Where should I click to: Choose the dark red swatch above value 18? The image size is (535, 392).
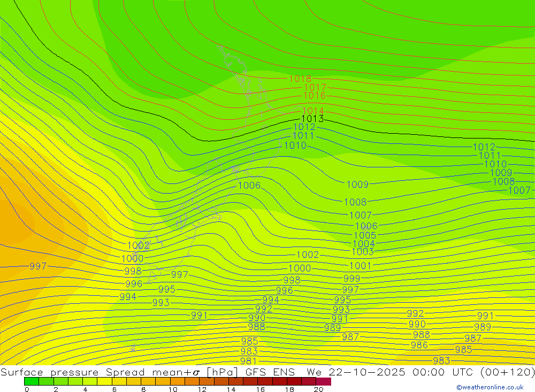[x=294, y=381]
